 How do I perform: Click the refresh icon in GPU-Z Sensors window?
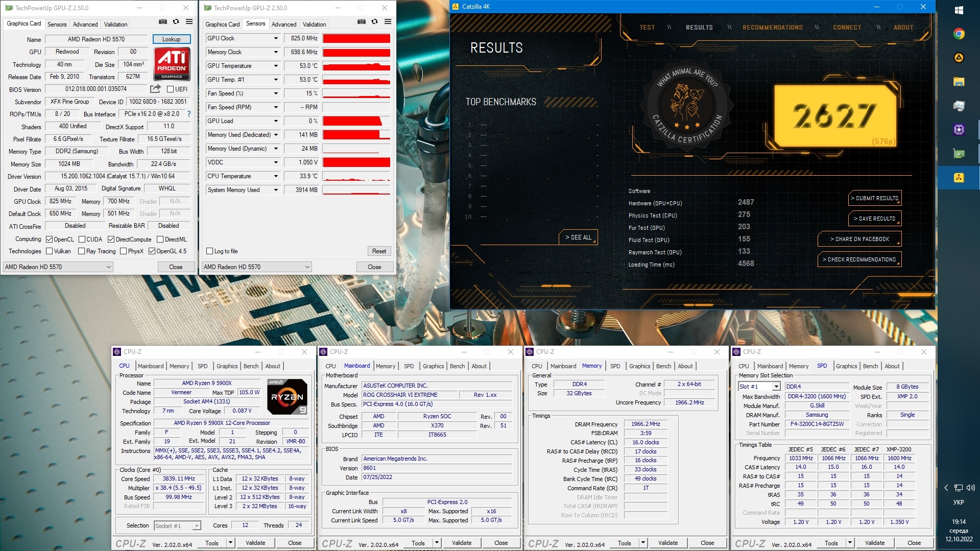coord(374,22)
